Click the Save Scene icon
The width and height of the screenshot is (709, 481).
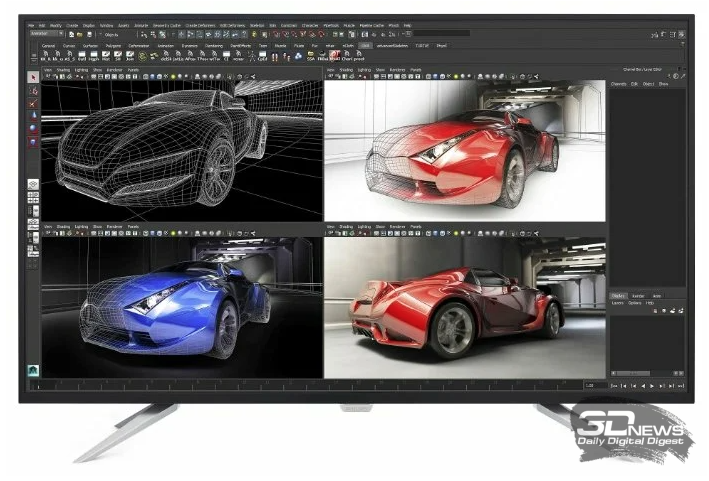(x=90, y=34)
